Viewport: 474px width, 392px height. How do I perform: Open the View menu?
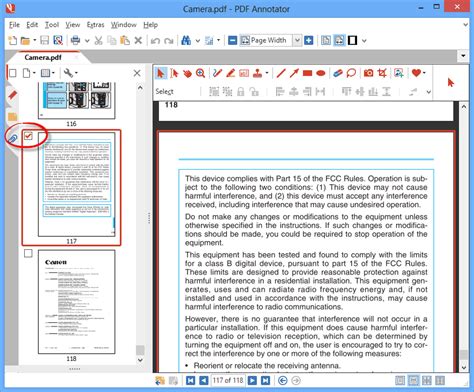click(73, 25)
